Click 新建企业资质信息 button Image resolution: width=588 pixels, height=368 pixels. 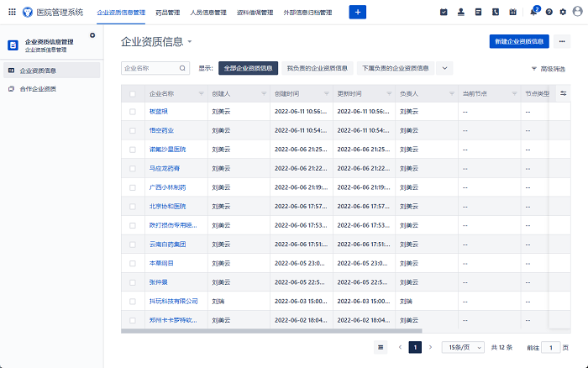(519, 41)
